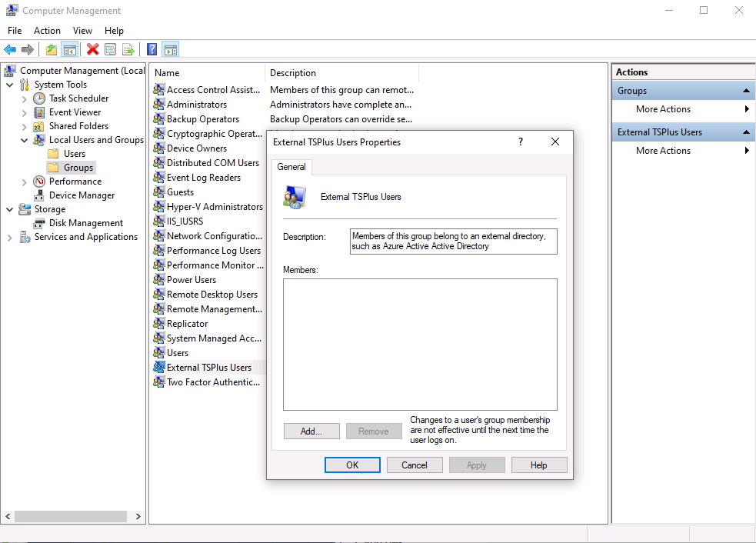Image resolution: width=756 pixels, height=543 pixels.
Task: Click the blue Help icon in the toolbar
Action: click(x=152, y=50)
